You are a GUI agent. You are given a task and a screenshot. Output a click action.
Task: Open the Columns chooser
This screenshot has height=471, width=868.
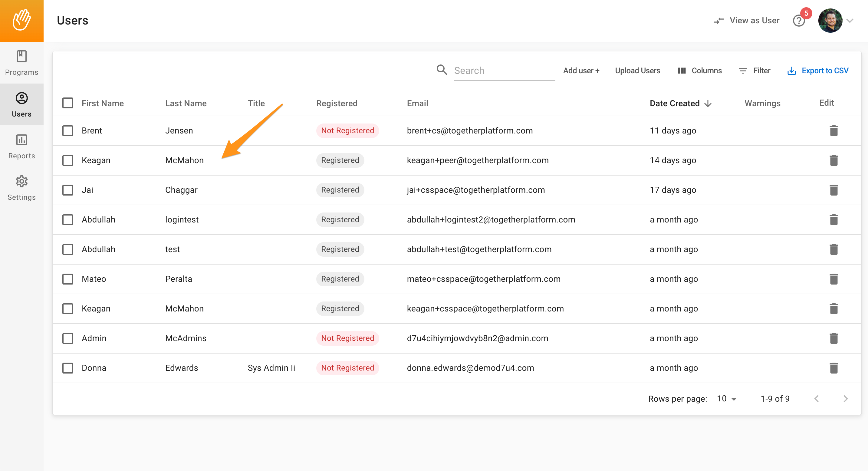pos(699,71)
